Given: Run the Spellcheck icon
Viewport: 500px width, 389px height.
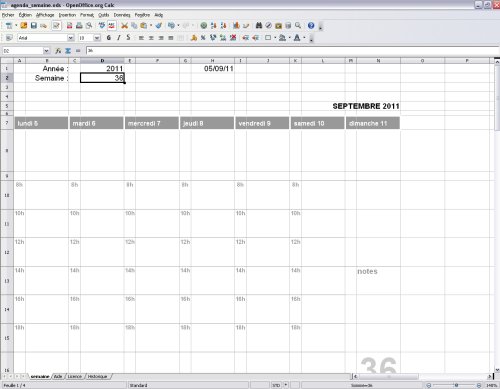Looking at the screenshot, I should tap(102, 26).
